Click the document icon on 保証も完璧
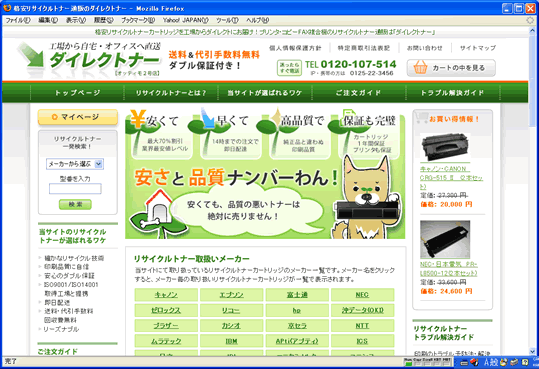539x369 pixels. pyautogui.click(x=349, y=117)
